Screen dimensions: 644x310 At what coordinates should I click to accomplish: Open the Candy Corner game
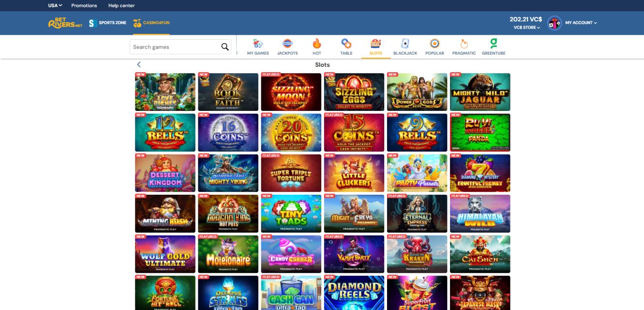(291, 254)
